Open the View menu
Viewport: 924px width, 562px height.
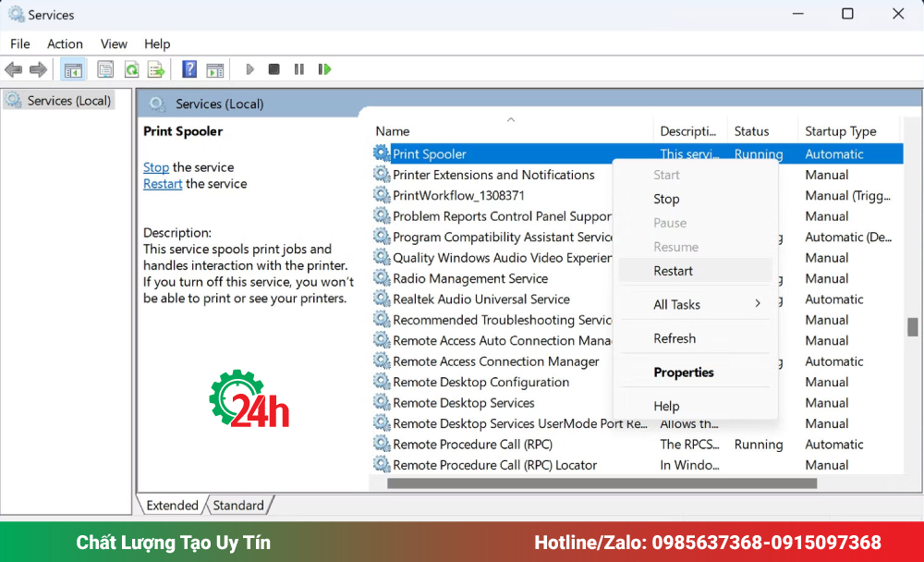(x=114, y=43)
